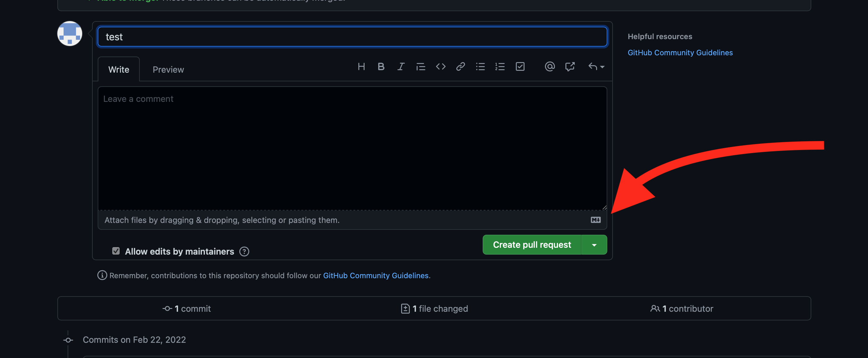The height and width of the screenshot is (358, 868).
Task: Switch to the Preview tab
Action: coord(168,70)
